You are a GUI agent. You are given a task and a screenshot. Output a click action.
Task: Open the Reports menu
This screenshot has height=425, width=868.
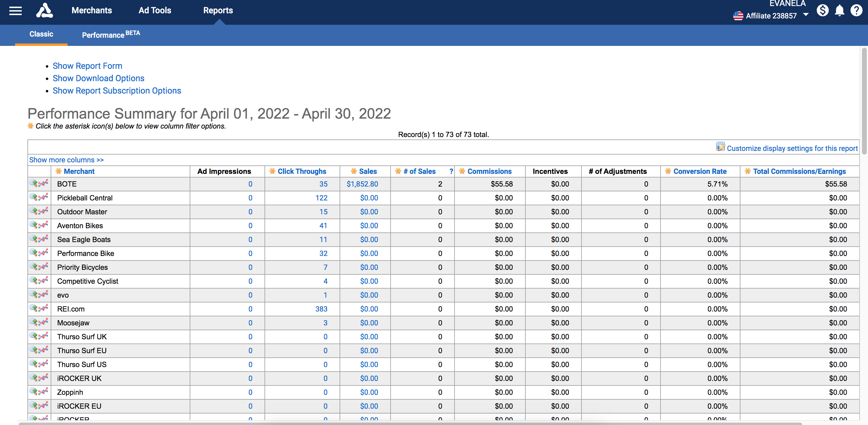[218, 11]
